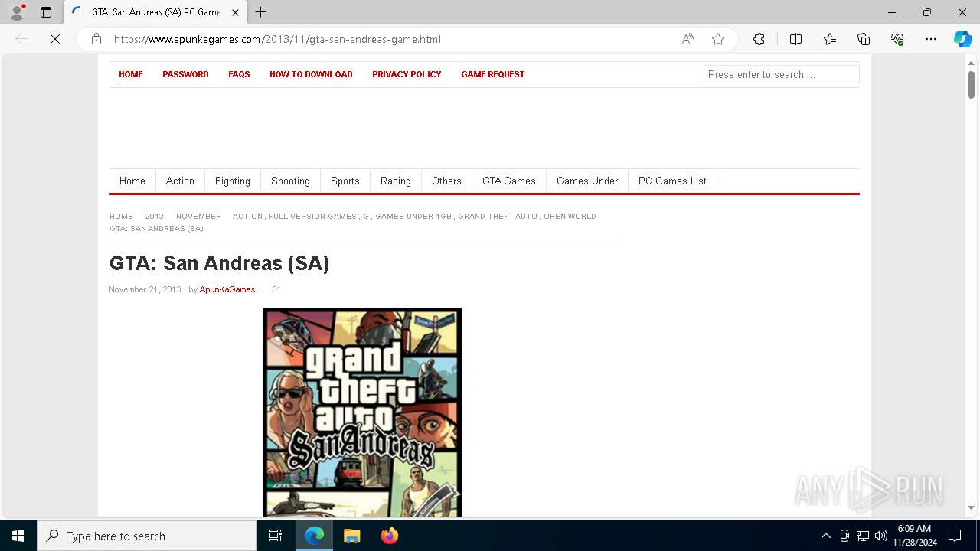Screen dimensions: 980x551
Task: Open the Windows Start menu
Action: point(18,536)
